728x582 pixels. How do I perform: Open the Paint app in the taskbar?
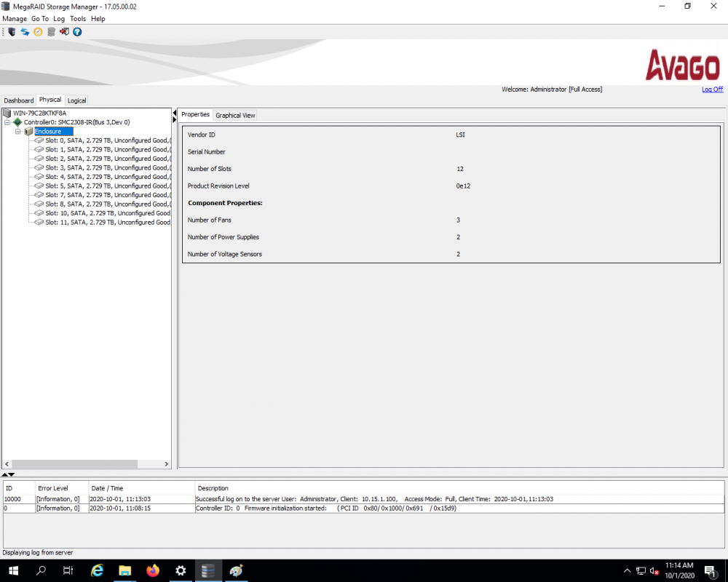236,570
